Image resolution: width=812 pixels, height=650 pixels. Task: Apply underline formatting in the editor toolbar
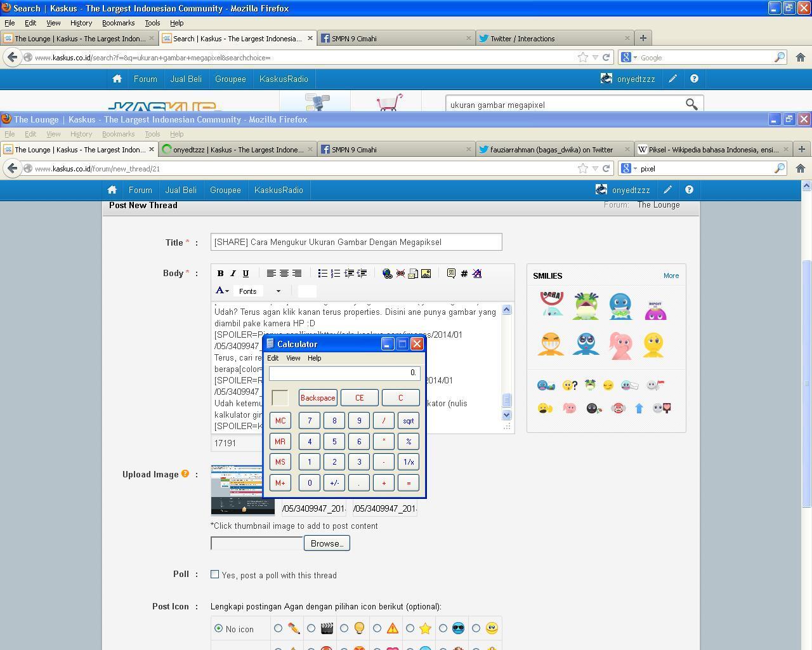click(246, 274)
